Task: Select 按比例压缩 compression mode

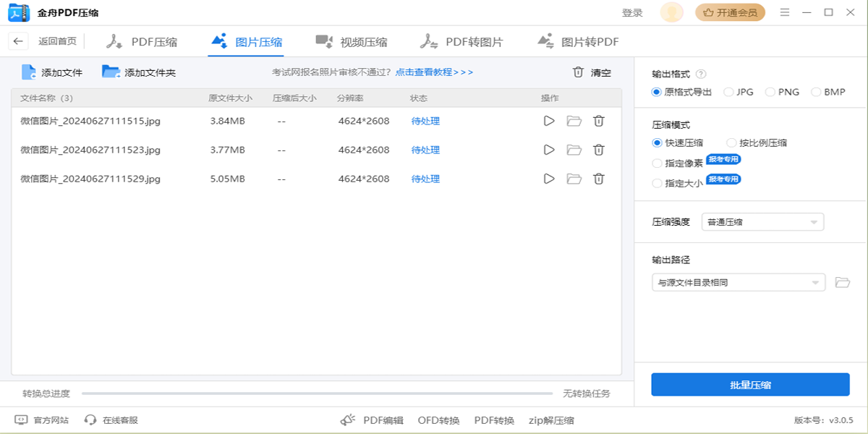Action: (x=757, y=142)
